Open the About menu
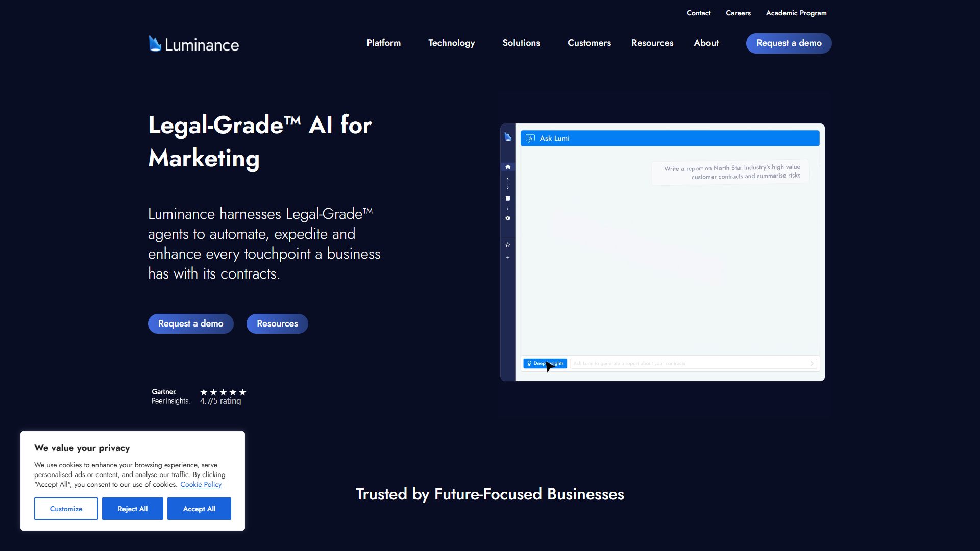The image size is (980, 551). pos(706,43)
